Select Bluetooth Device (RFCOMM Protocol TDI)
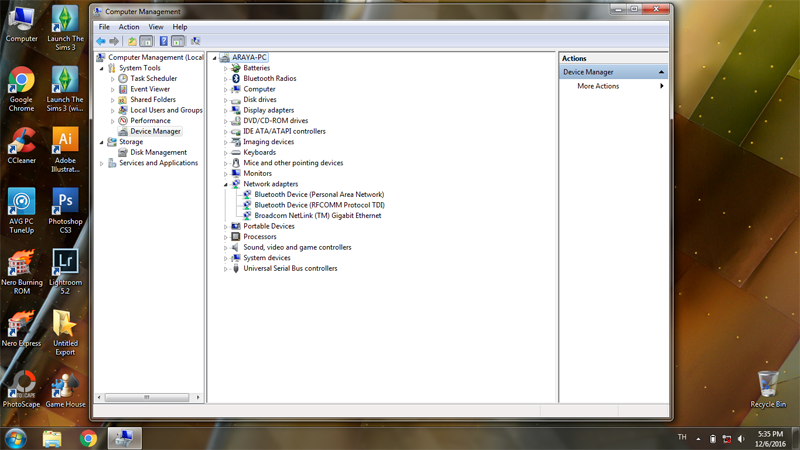Viewport: 800px width, 450px height. click(319, 205)
